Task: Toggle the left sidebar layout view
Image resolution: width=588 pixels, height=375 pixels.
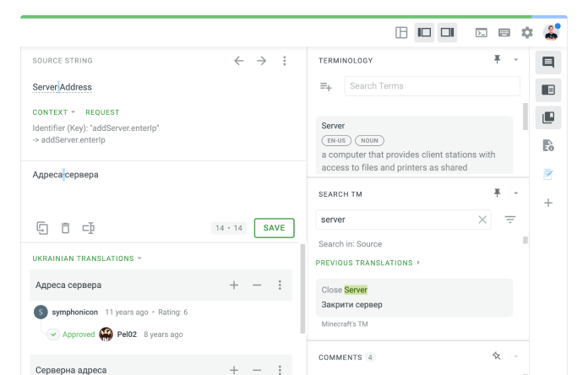Action: point(424,33)
